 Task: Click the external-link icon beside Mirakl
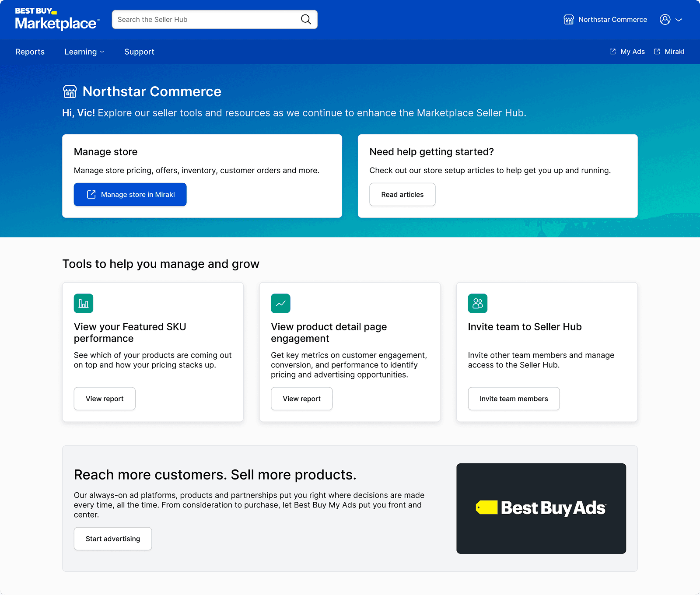[657, 52]
